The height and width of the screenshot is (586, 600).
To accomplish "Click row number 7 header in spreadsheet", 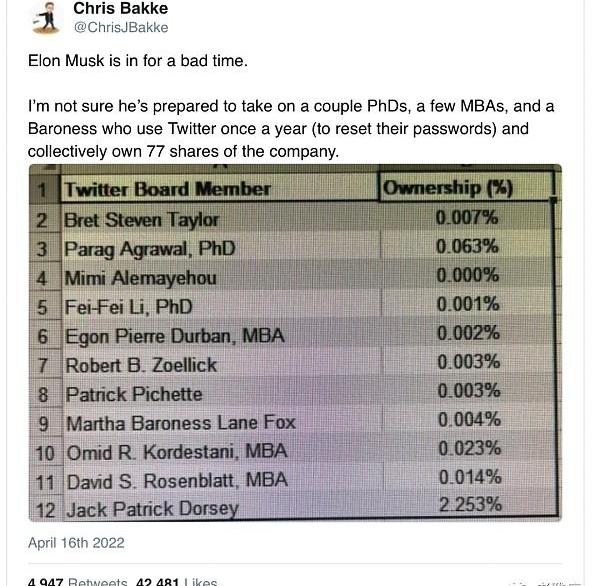I will pos(43,365).
